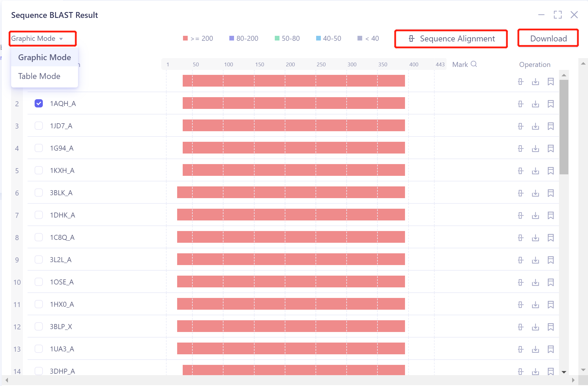
Task: Download the 3BLP_X row result
Action: pos(536,327)
